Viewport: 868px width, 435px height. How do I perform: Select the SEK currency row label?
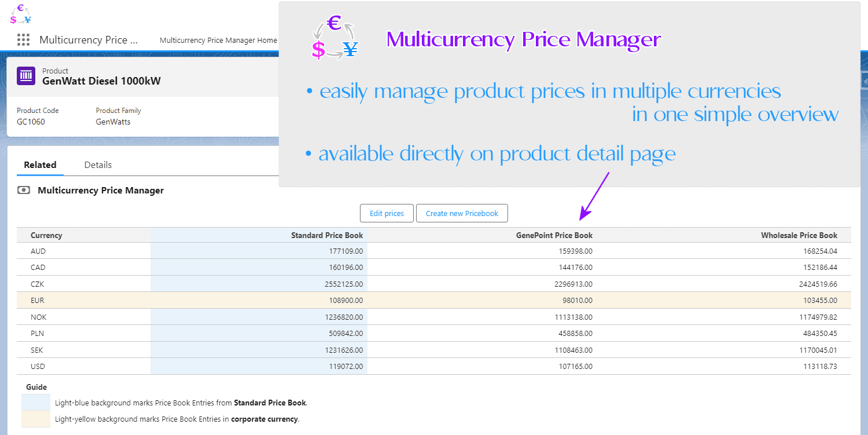click(37, 350)
